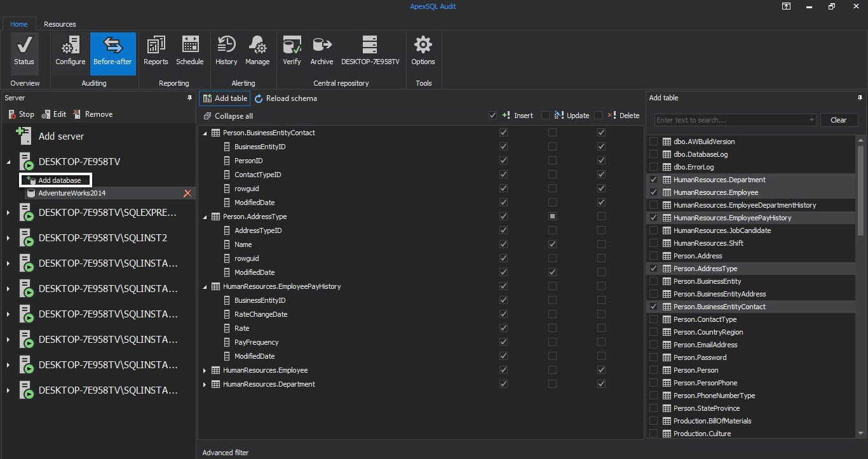Open the search box dropdown arrow
Screen dimensions: 868x459
[811, 120]
